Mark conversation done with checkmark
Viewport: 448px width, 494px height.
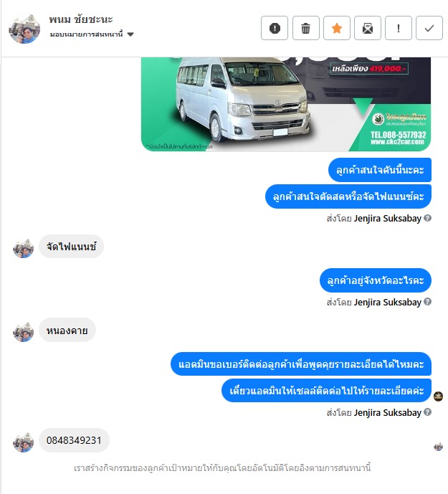[x=429, y=29]
